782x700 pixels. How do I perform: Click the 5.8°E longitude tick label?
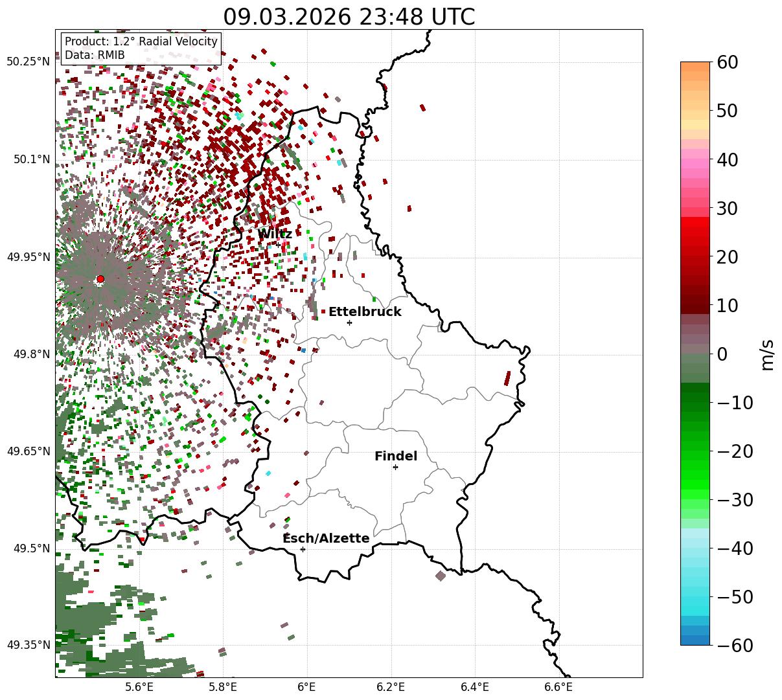tap(224, 687)
